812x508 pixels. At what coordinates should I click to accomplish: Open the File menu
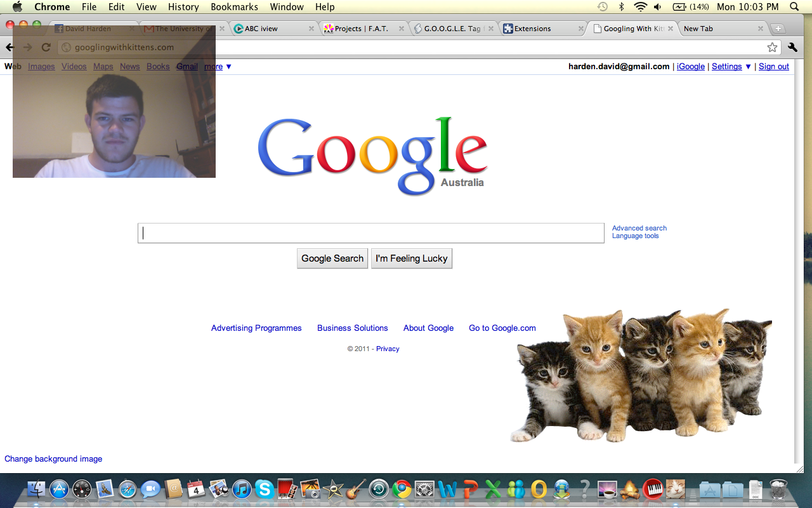[x=89, y=7]
